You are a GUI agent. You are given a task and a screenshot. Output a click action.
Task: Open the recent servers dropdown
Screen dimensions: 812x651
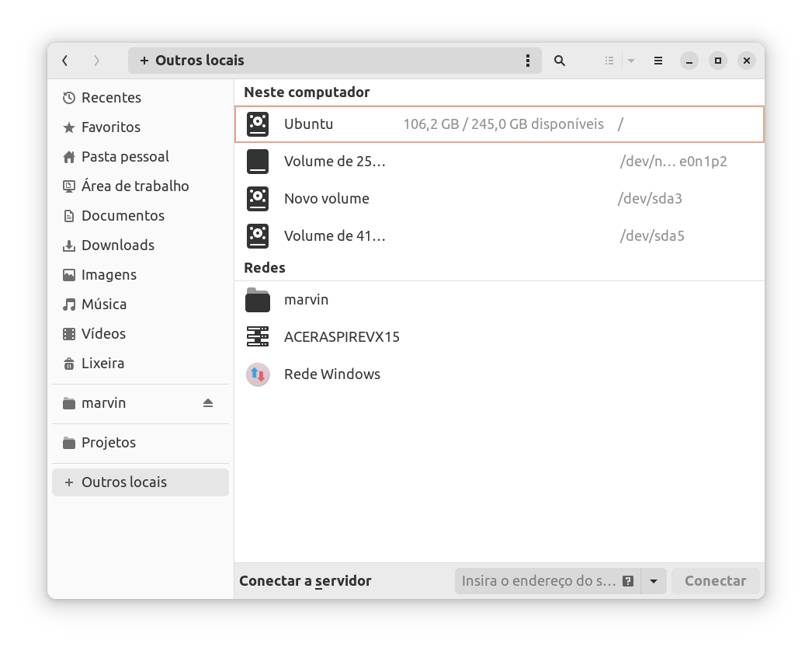point(654,581)
